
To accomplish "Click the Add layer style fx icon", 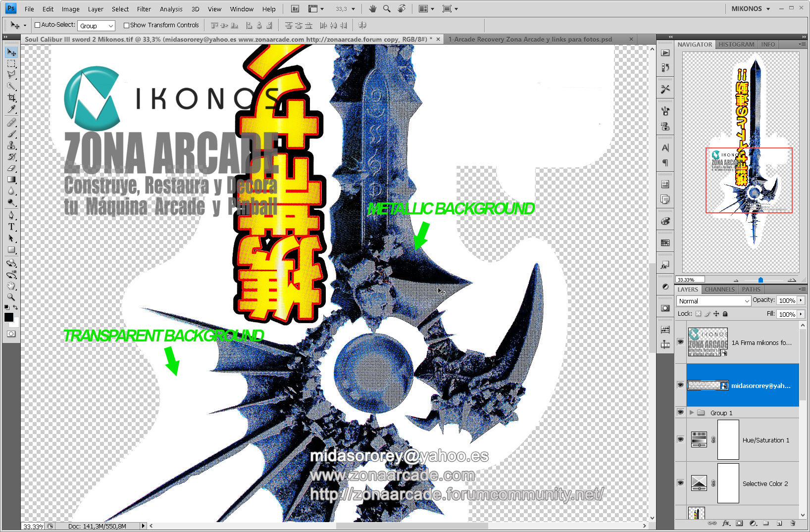I will [x=726, y=523].
